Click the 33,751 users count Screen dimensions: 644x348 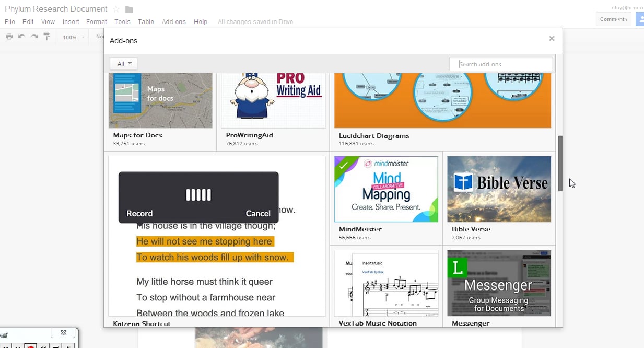click(x=128, y=143)
